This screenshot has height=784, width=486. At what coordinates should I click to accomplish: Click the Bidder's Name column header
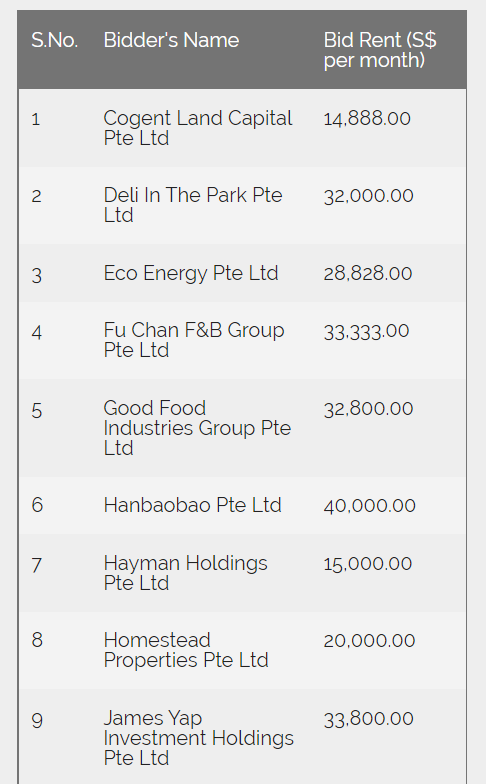point(171,40)
